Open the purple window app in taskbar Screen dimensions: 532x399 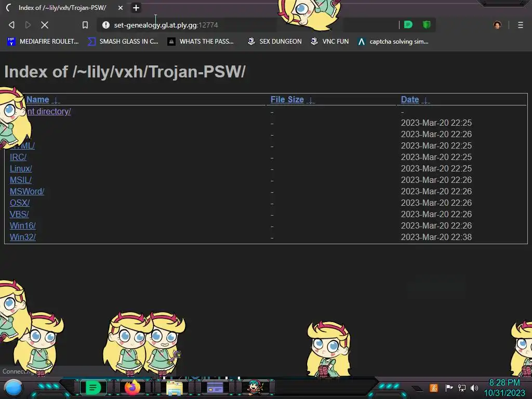[215, 388]
